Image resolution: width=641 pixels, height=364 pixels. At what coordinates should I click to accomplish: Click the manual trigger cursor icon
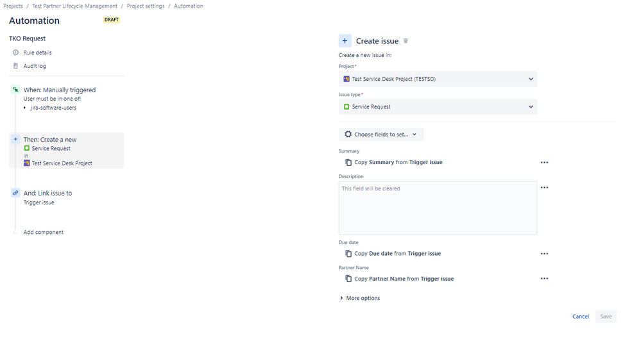click(x=15, y=90)
